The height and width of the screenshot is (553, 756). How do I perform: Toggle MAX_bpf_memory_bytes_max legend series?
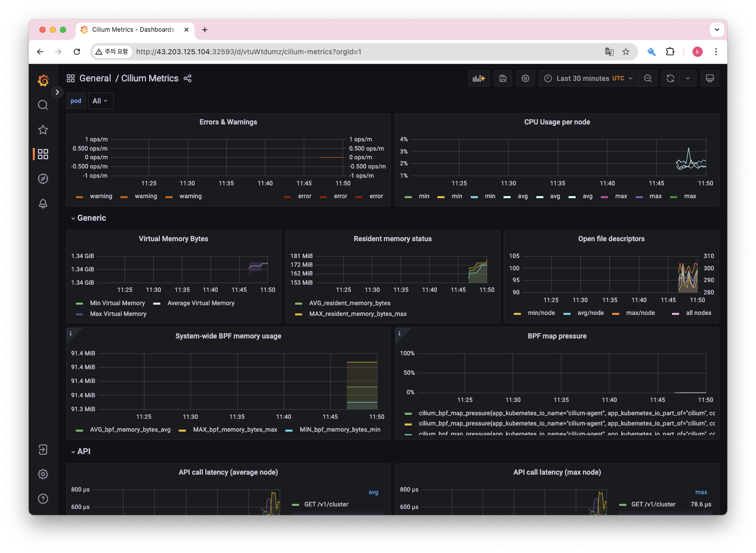coord(235,430)
